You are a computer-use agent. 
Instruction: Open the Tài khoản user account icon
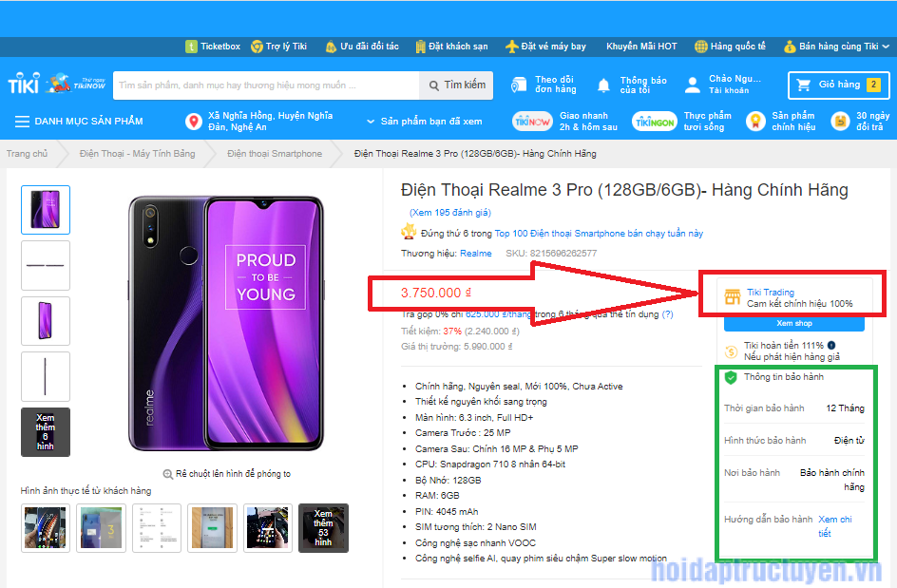(x=692, y=85)
